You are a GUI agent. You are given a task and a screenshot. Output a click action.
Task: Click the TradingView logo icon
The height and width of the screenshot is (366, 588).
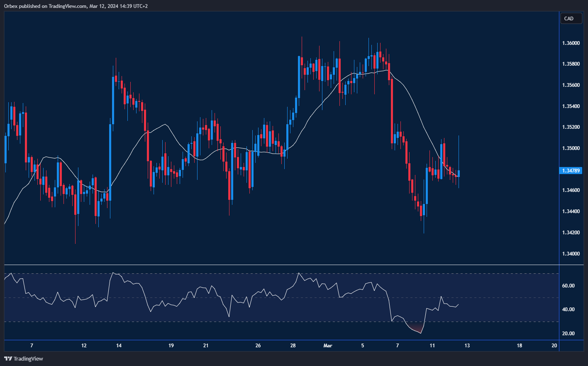pos(8,359)
